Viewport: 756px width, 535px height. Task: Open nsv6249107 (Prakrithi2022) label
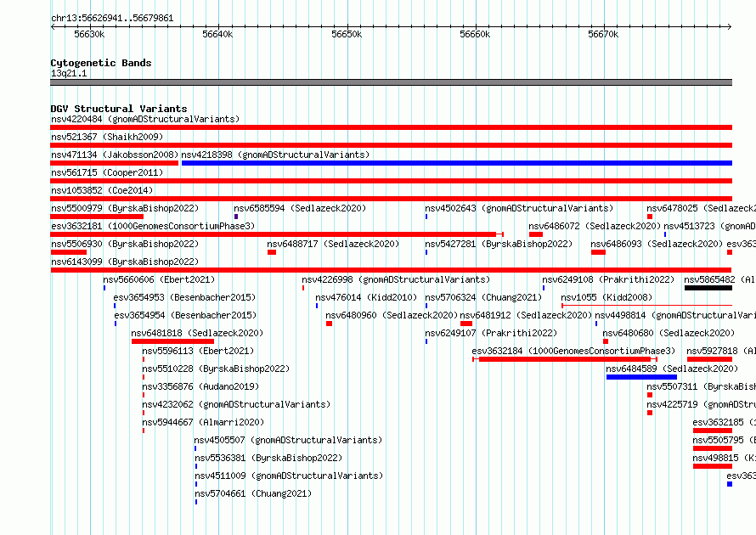[x=491, y=333]
